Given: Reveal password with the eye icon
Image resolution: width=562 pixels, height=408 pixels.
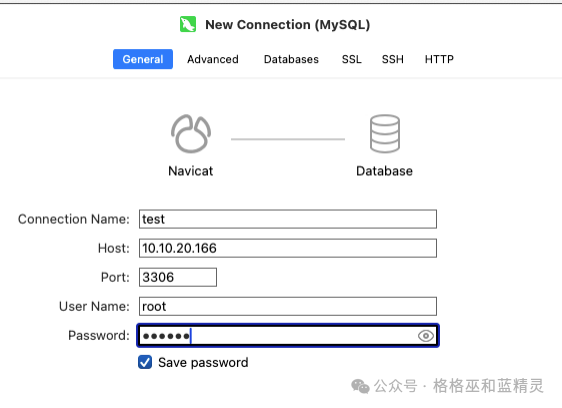Looking at the screenshot, I should [x=426, y=336].
